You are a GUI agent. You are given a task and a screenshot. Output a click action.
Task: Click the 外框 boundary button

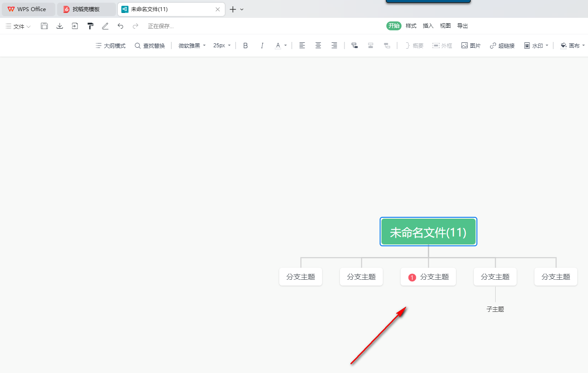click(442, 46)
